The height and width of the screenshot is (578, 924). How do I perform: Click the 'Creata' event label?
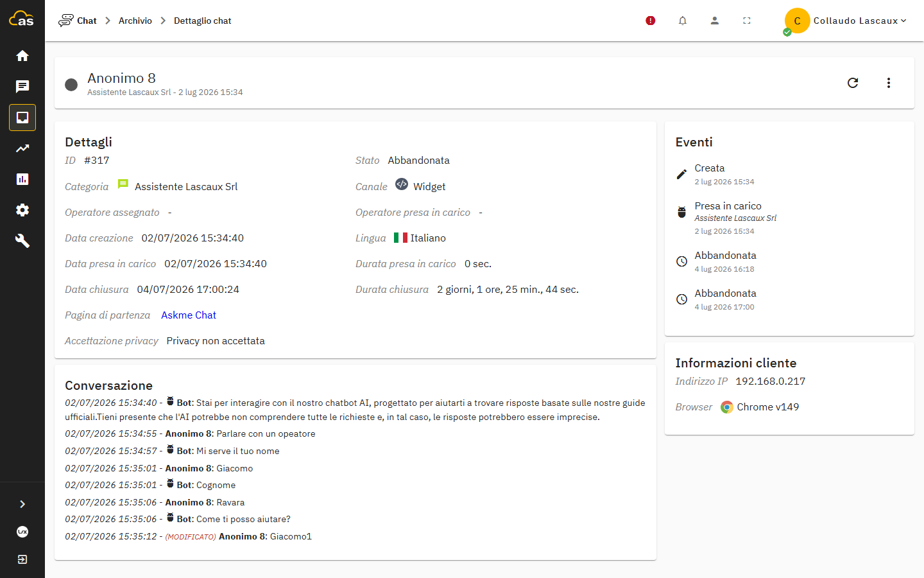coord(710,168)
